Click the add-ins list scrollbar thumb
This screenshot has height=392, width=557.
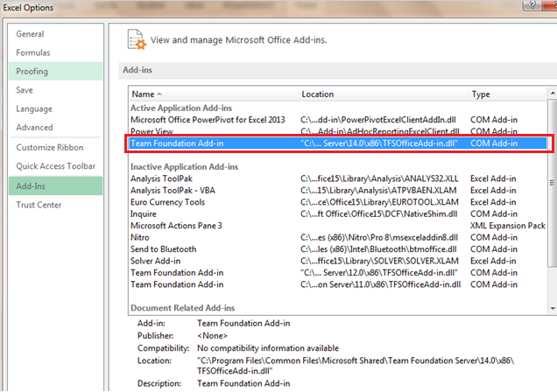(x=553, y=183)
